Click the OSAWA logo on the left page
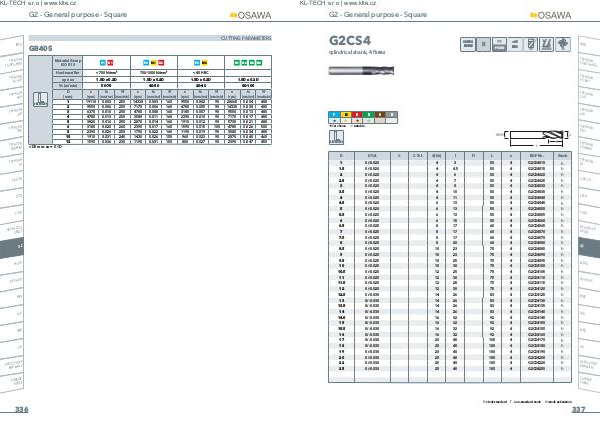Screen dimensions: 600x424 [x=251, y=15]
